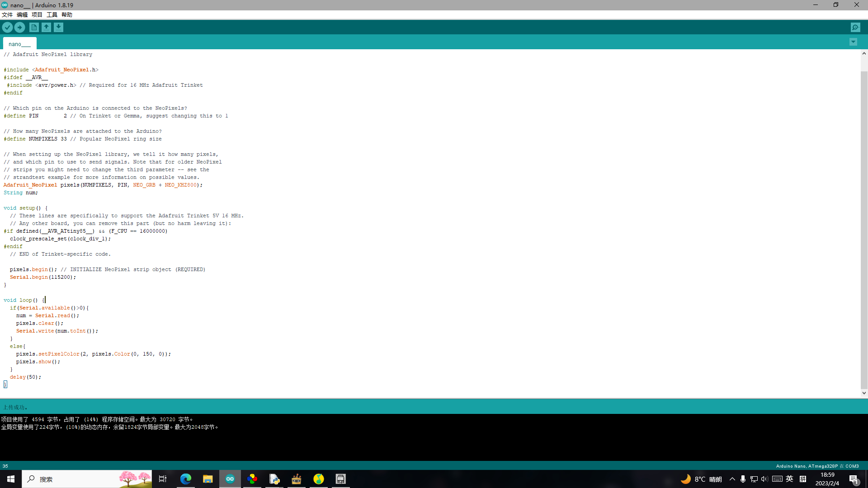Click the 'pixels.clear();' line
The width and height of the screenshot is (868, 488).
pos(40,323)
